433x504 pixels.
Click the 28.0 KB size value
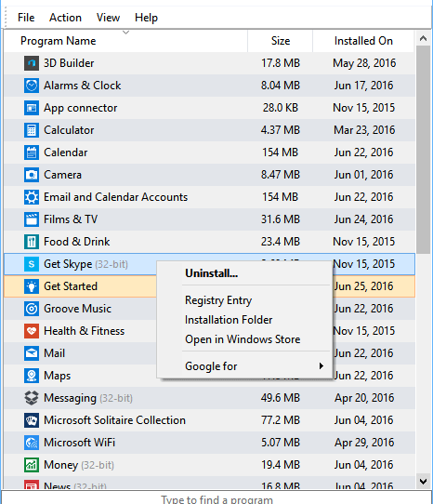[281, 108]
